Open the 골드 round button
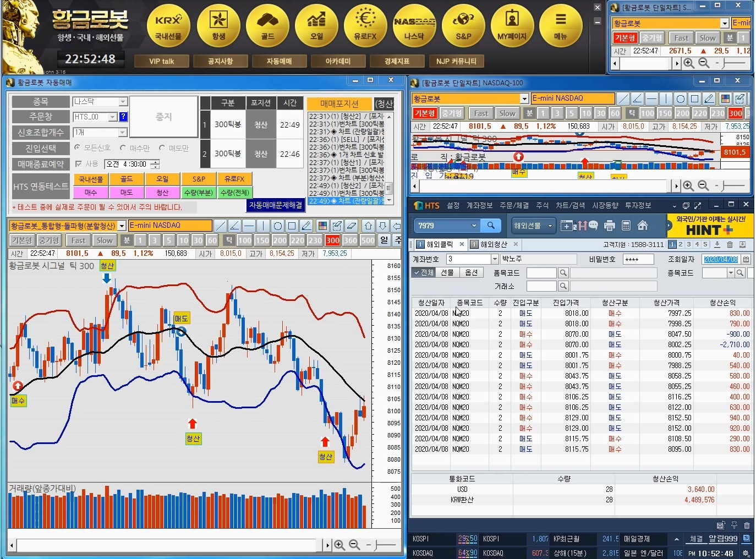The image size is (756, 559). [267, 26]
